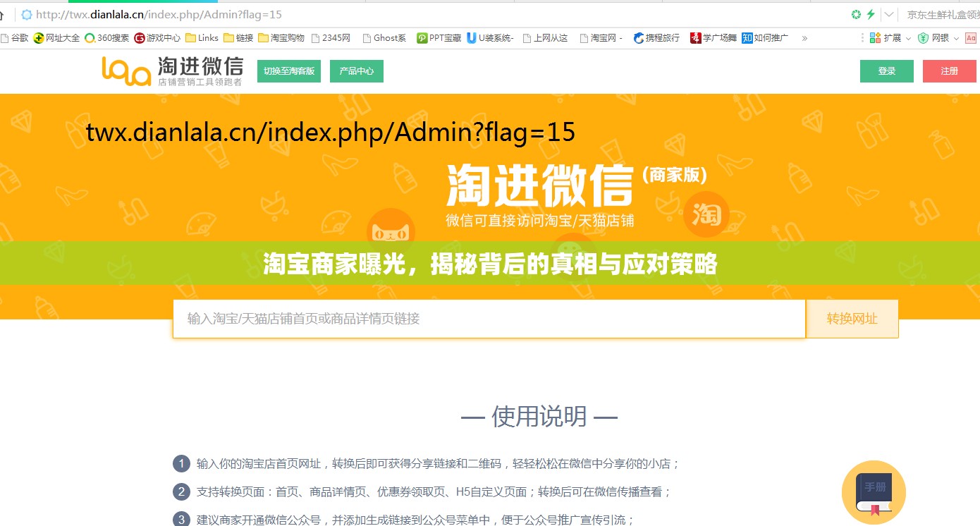Open the 淘宝购物 bookmark folder

281,38
